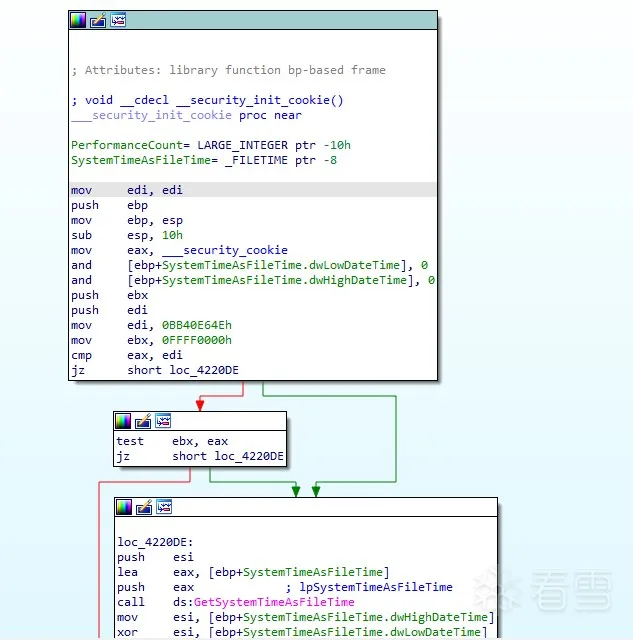The width and height of the screenshot is (633, 640).
Task: Click the teal title bar of the top node
Action: point(253,20)
